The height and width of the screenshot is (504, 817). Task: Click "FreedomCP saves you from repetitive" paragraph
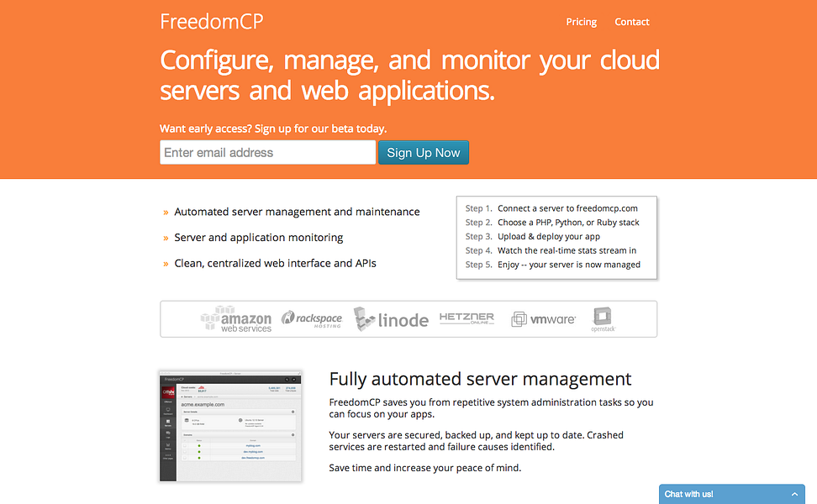(x=491, y=408)
